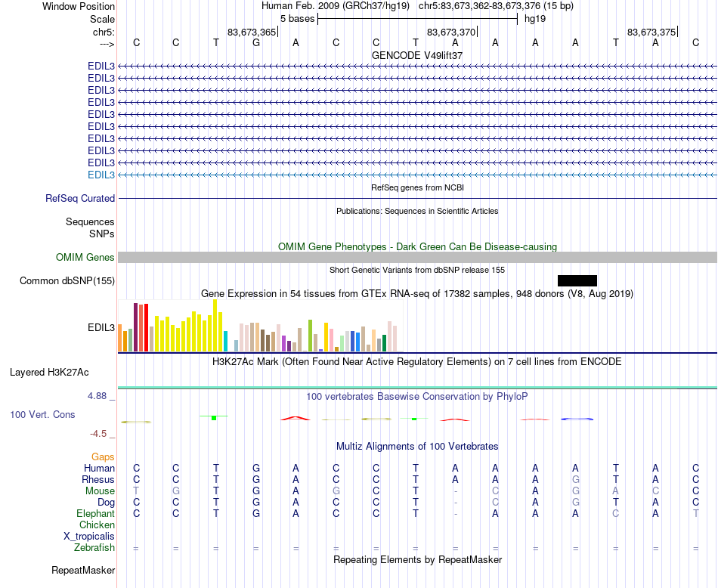This screenshot has height=588, width=718.
Task: Click the tallest yellow GTEx expression bar
Action: tap(215, 326)
